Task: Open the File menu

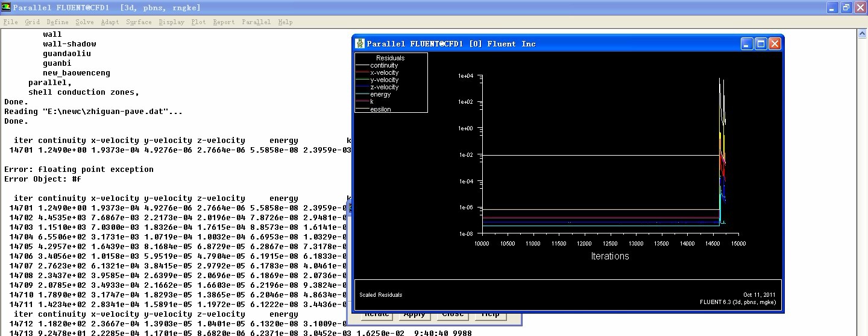Action: 10,22
